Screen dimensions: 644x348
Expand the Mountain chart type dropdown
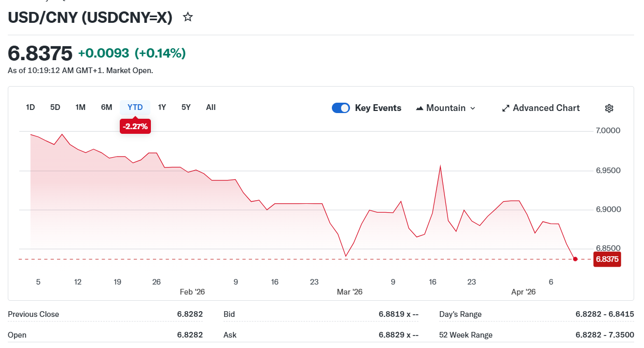click(x=472, y=108)
